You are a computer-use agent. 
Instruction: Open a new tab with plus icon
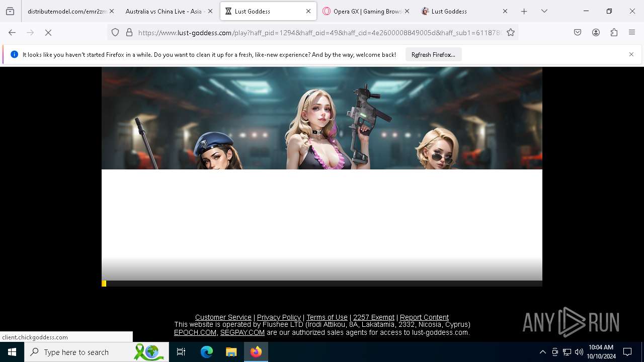524,11
